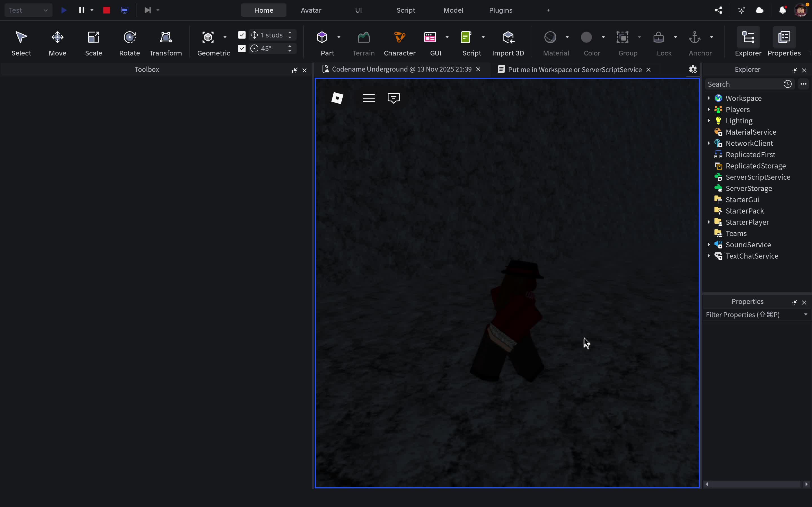The height and width of the screenshot is (507, 812).
Task: Select the Move tool
Action: (57, 42)
